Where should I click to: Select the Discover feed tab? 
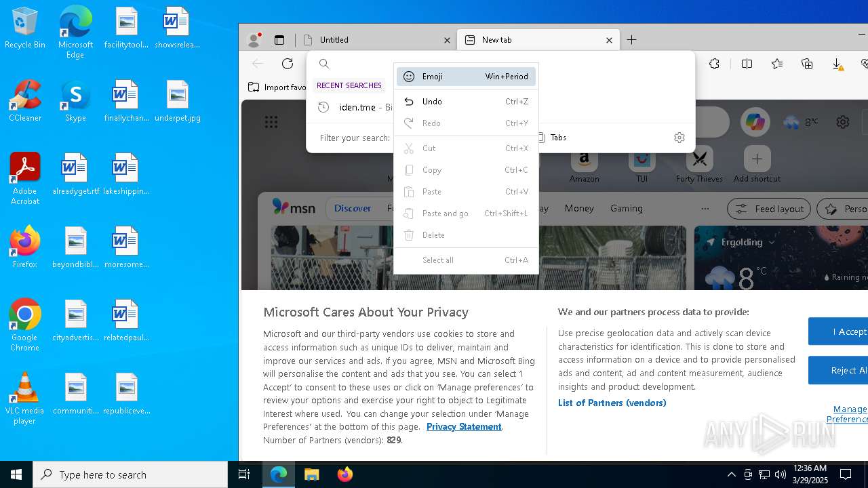pyautogui.click(x=353, y=208)
